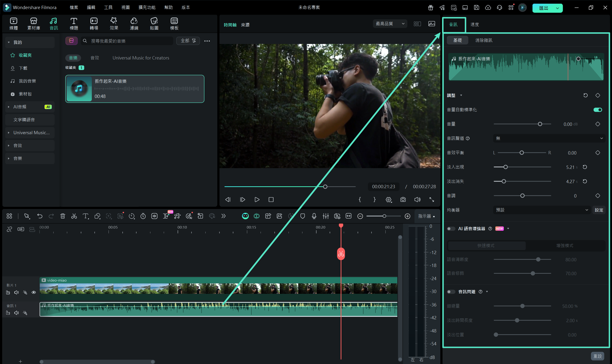This screenshot has width=612, height=364.
Task: Toggle 音量自動標準化 switch off
Action: (x=597, y=110)
